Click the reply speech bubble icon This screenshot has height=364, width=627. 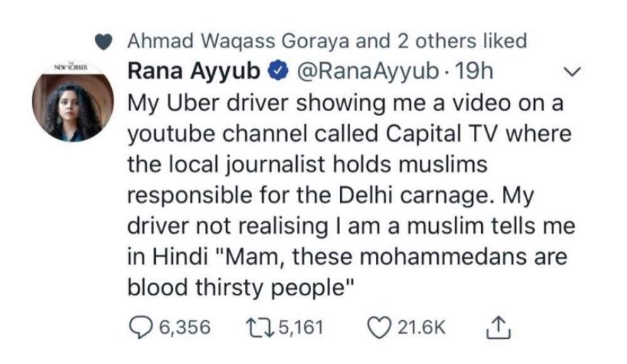(x=140, y=327)
